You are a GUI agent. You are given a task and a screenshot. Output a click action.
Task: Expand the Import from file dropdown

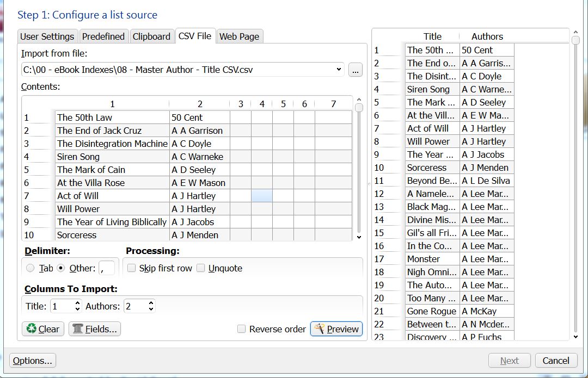click(339, 70)
